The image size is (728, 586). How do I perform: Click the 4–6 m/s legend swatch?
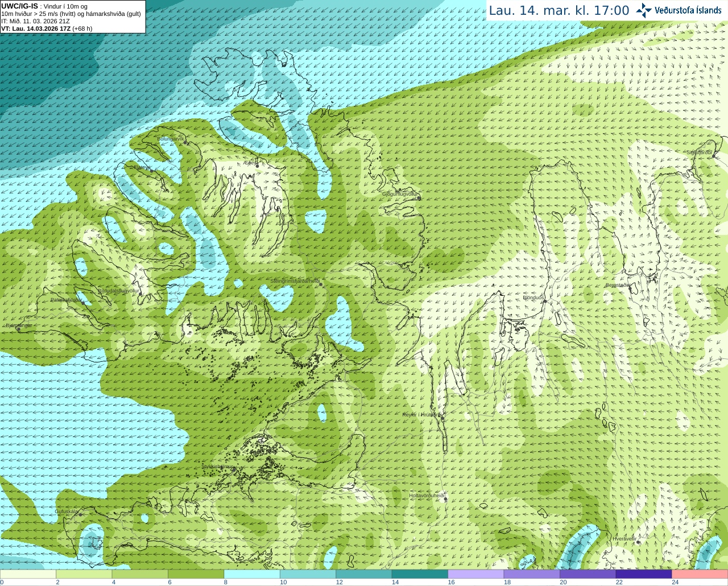(140, 574)
